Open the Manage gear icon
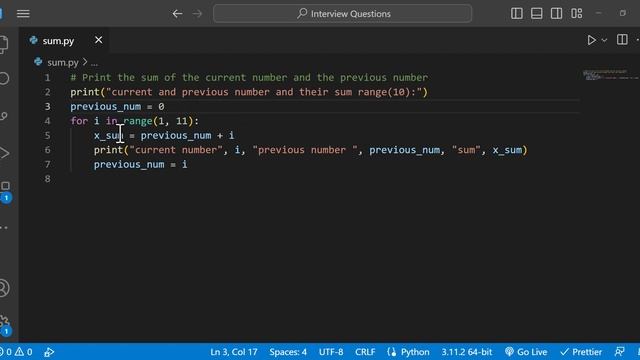This screenshot has width=640, height=360. [5, 325]
